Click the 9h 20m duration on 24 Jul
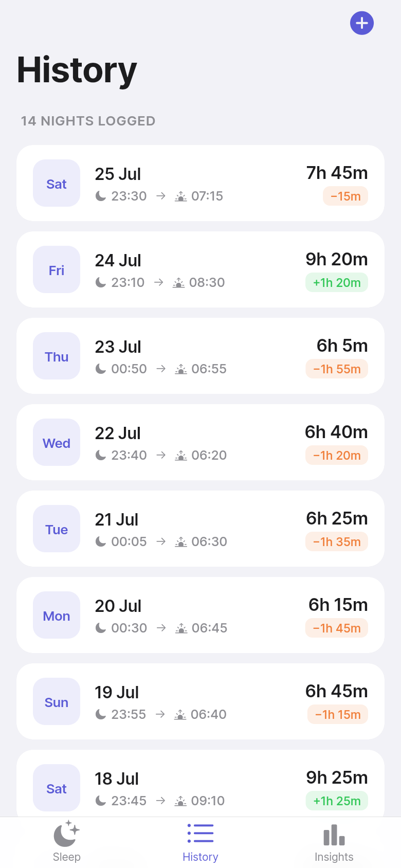The image size is (401, 868). [337, 259]
